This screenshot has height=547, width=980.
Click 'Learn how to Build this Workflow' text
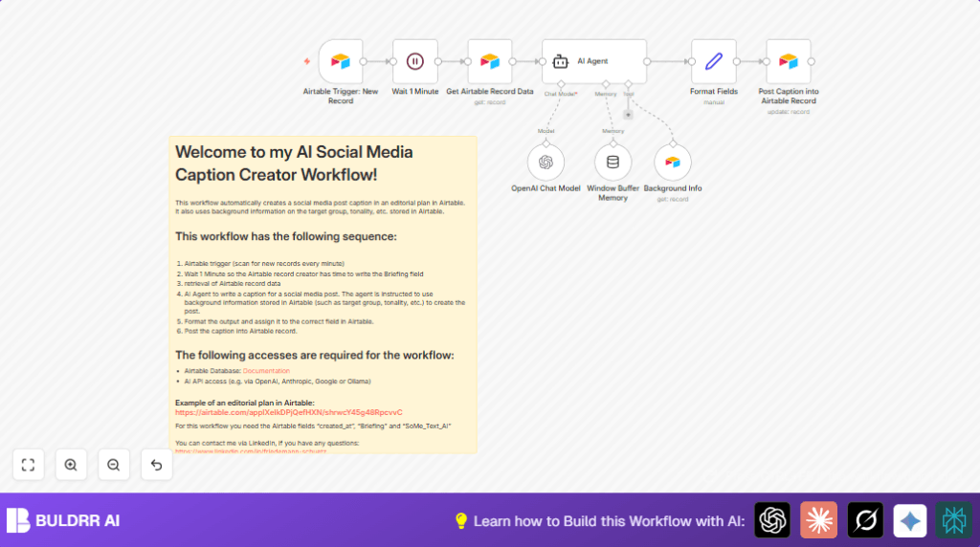click(x=610, y=521)
